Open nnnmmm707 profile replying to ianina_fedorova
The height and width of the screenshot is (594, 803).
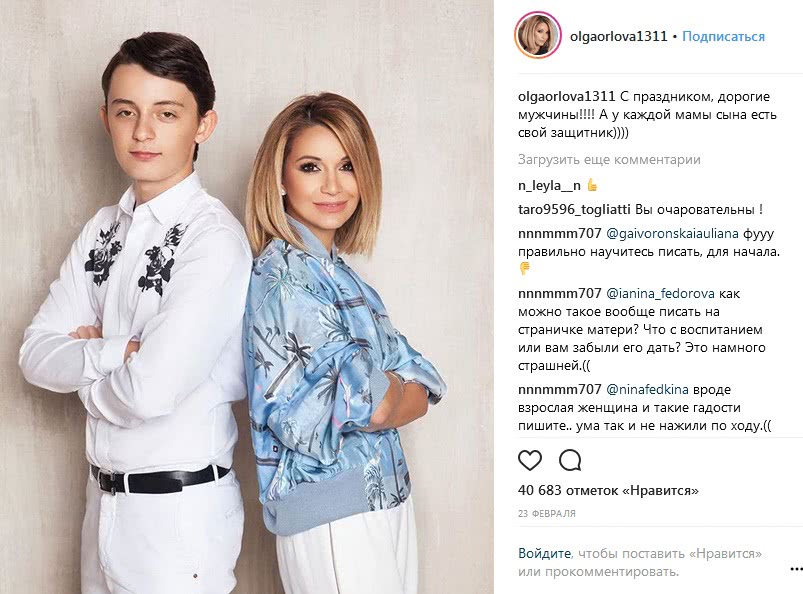tap(560, 293)
